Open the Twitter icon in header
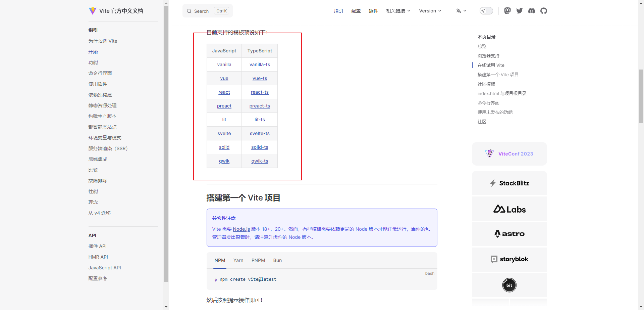The height and width of the screenshot is (310, 644). point(520,11)
